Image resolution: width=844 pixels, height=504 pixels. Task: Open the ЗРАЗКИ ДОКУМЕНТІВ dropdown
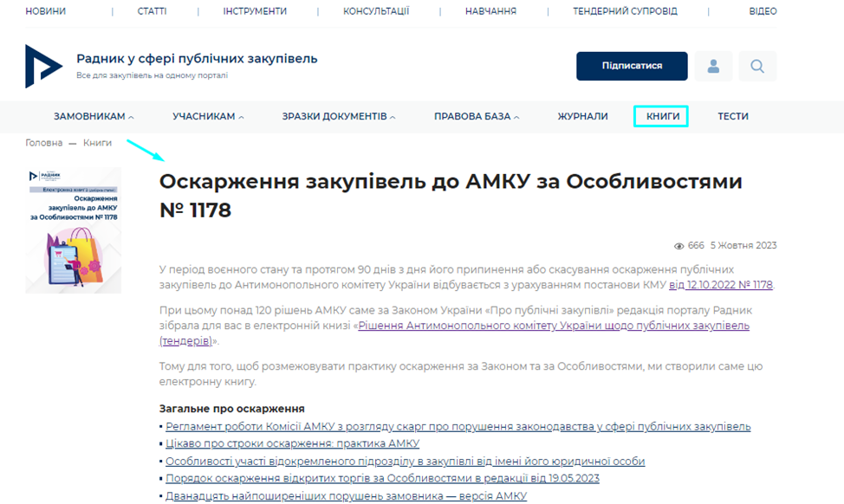click(338, 116)
